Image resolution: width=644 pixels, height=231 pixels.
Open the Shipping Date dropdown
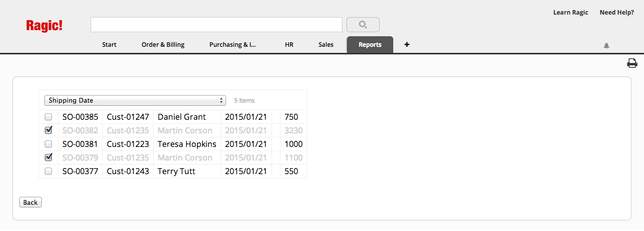point(135,100)
